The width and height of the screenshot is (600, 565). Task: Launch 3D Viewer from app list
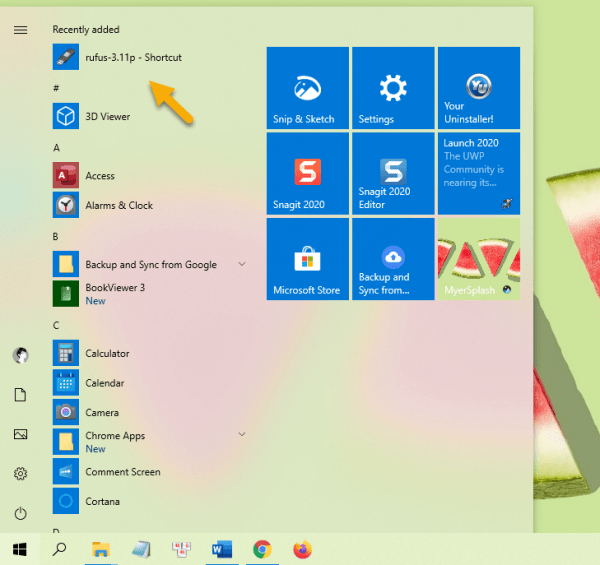coord(66,116)
